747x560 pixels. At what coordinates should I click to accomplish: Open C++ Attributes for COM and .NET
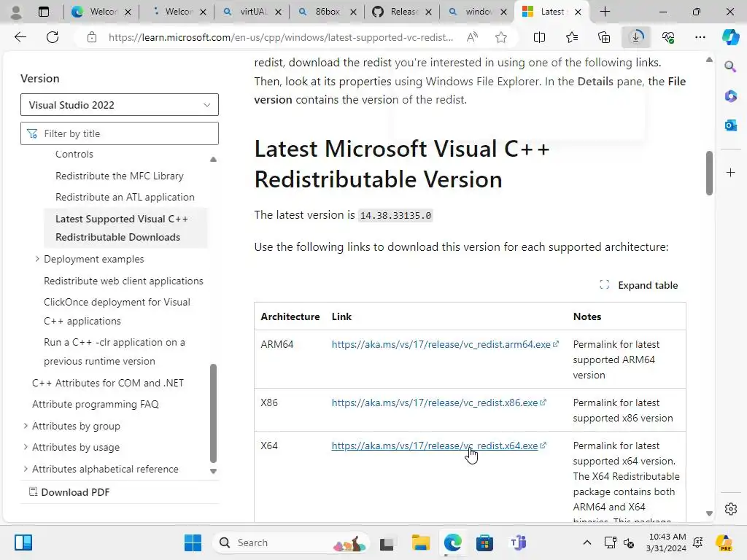coord(108,383)
